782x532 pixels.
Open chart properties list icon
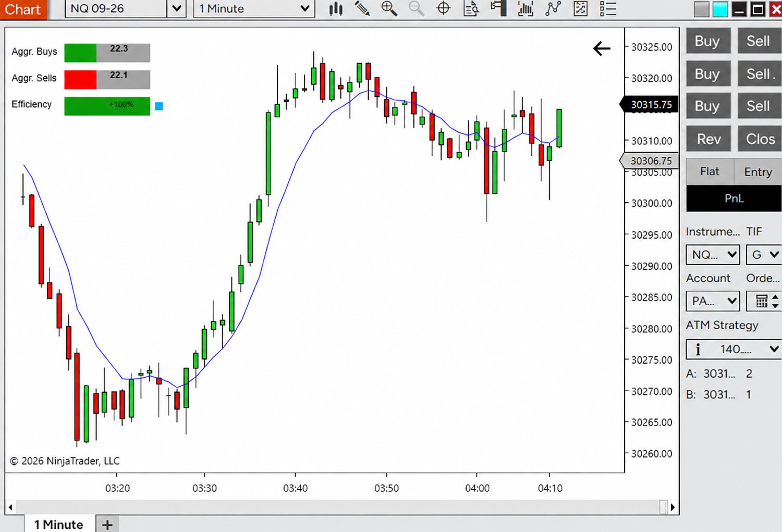(x=608, y=8)
